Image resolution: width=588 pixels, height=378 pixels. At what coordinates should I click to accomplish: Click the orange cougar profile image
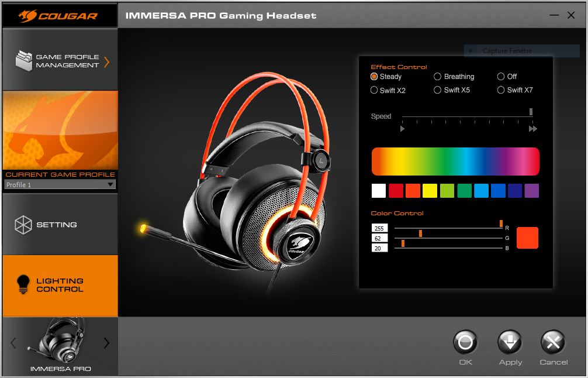(60, 130)
